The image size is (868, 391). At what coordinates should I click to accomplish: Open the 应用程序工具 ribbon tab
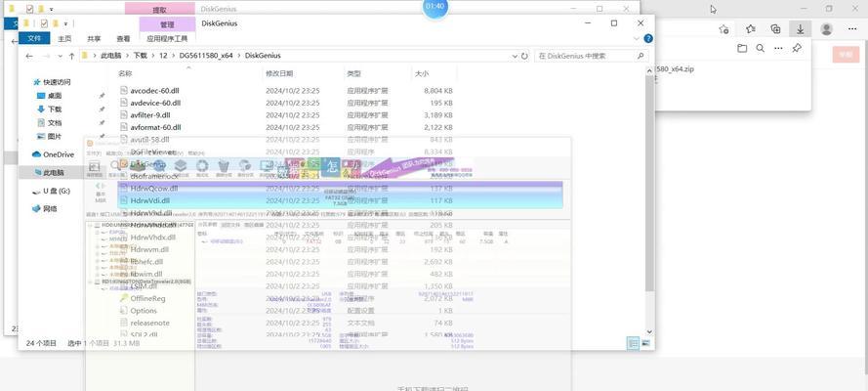point(167,39)
